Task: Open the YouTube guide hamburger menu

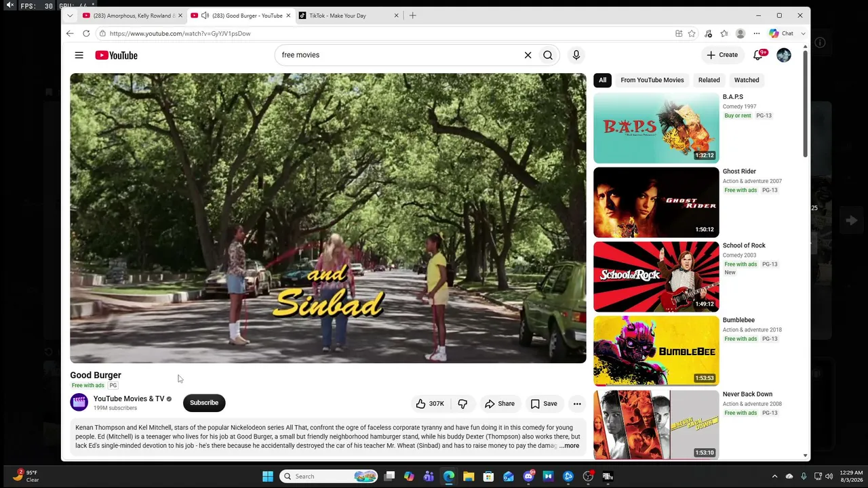Action: click(79, 56)
